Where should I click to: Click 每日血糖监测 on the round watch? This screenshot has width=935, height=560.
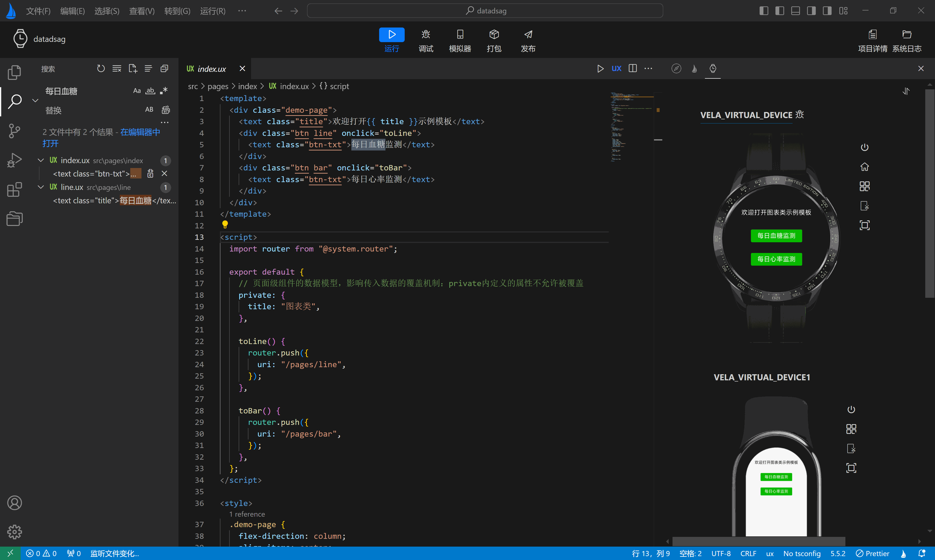(776, 235)
